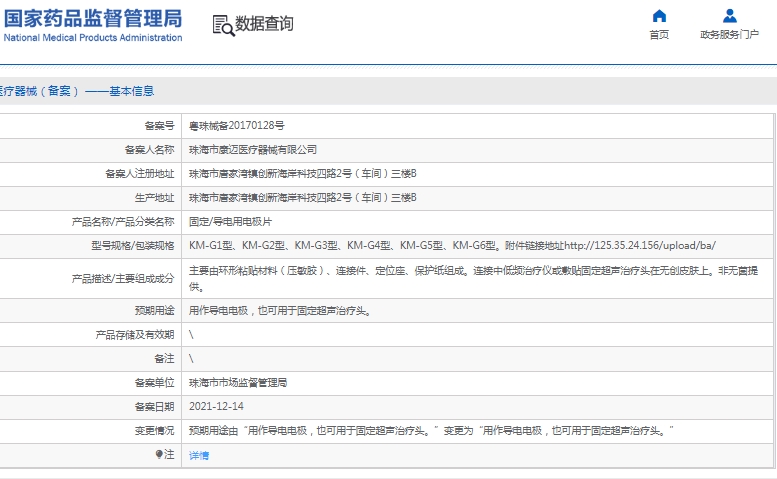The width and height of the screenshot is (777, 479).
Task: Click the 产品名称/产品分类名称 label
Action: [x=123, y=222]
